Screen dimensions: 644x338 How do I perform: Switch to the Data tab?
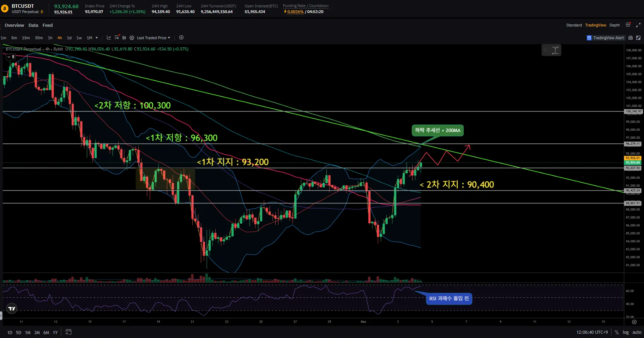[x=33, y=25]
